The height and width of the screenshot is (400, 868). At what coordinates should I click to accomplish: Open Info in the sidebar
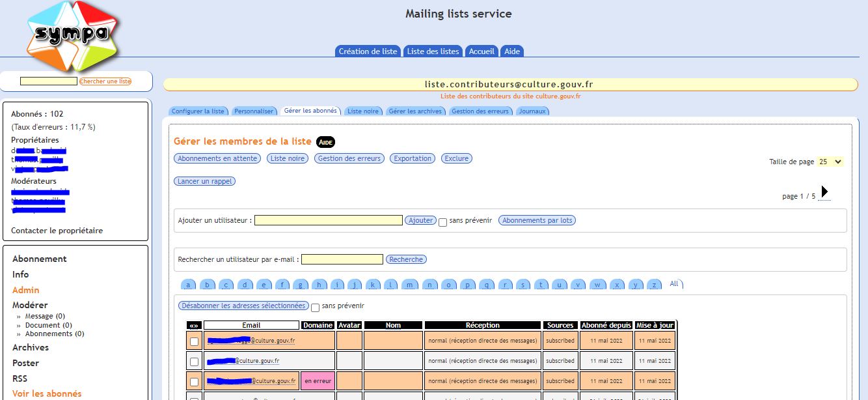point(21,274)
